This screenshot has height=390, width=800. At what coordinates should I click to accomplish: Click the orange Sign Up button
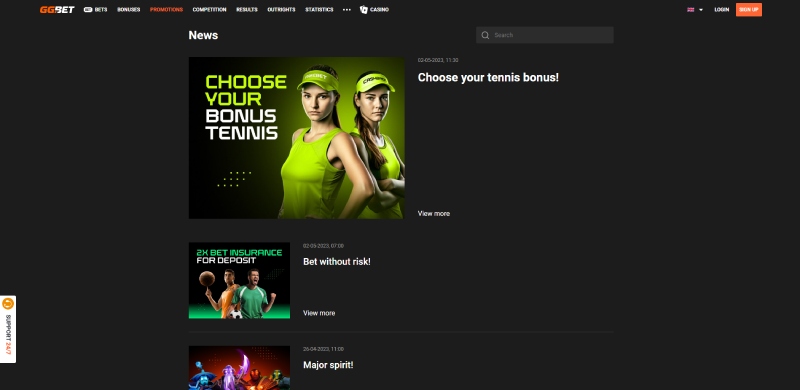(x=748, y=10)
